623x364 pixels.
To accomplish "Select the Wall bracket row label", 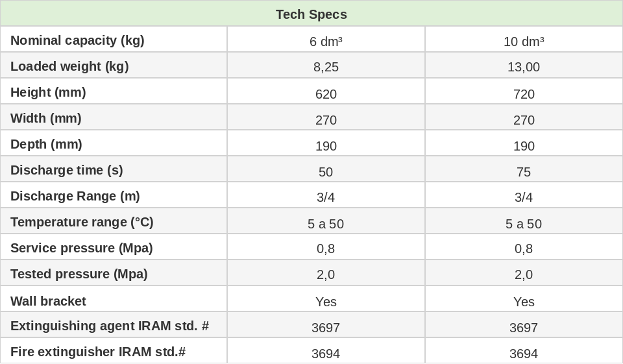I will point(48,301).
